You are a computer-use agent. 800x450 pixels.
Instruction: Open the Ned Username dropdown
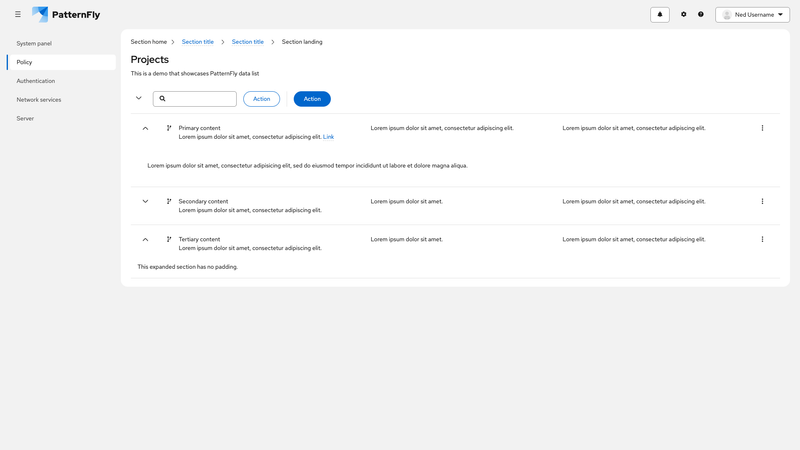click(x=752, y=15)
